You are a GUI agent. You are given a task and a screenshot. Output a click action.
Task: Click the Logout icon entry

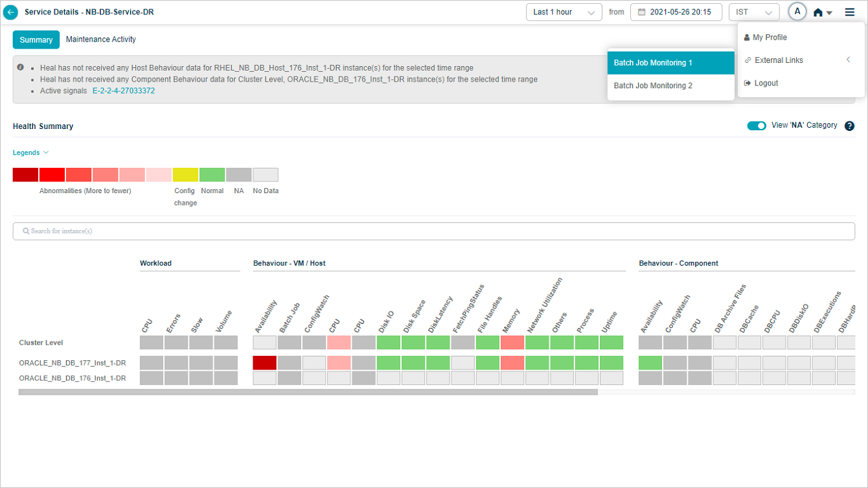point(748,83)
